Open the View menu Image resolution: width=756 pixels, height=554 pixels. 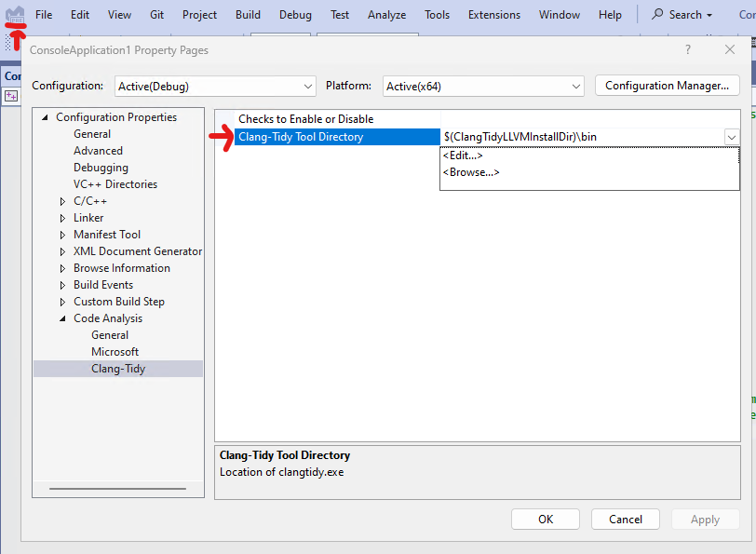click(x=119, y=15)
